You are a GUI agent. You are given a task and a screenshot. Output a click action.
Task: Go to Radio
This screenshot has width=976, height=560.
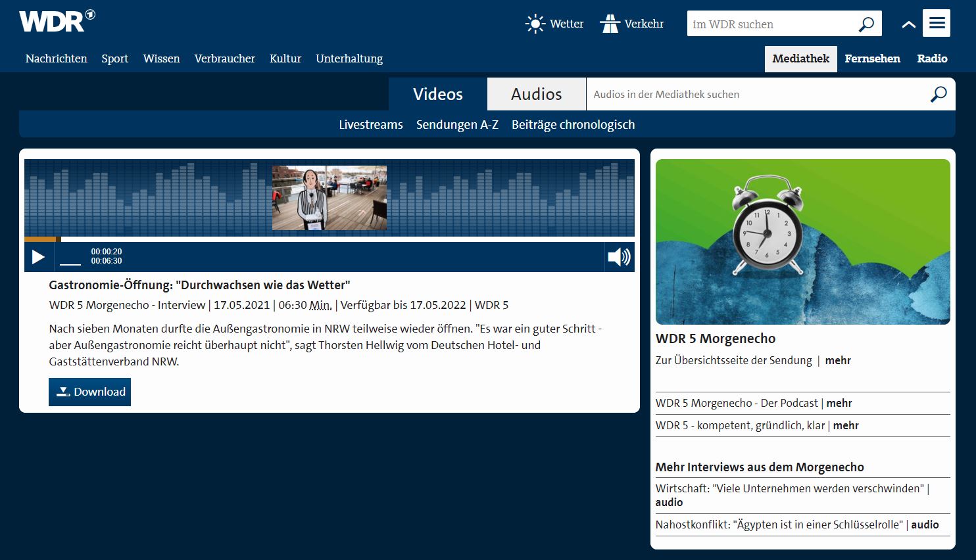(932, 58)
